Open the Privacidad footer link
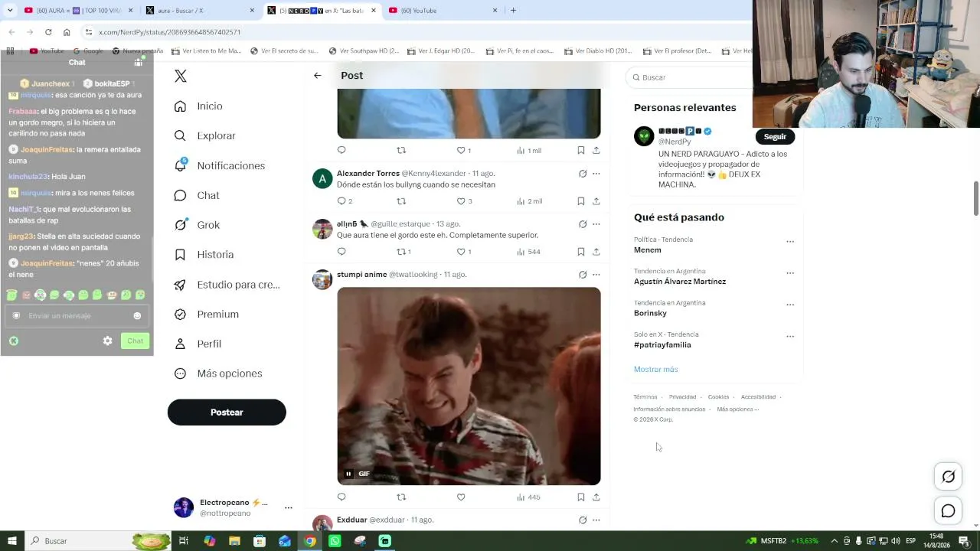 click(x=682, y=397)
